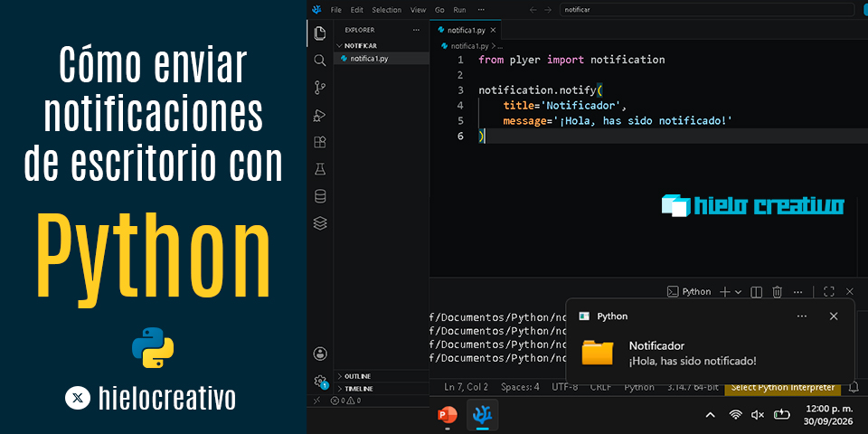
Task: Kill terminal with the trash icon
Action: click(x=778, y=292)
